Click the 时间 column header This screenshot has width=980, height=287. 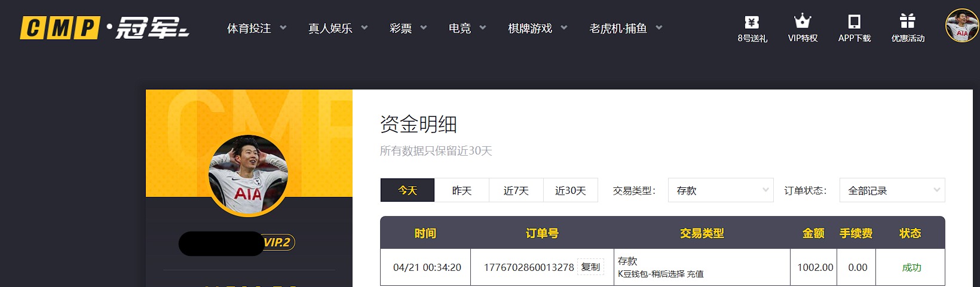pos(425,233)
